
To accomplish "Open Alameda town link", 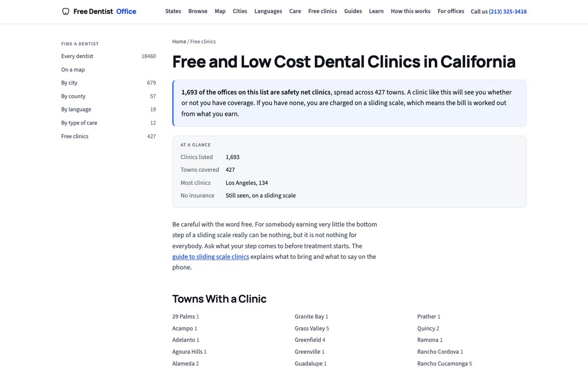I will (x=183, y=364).
